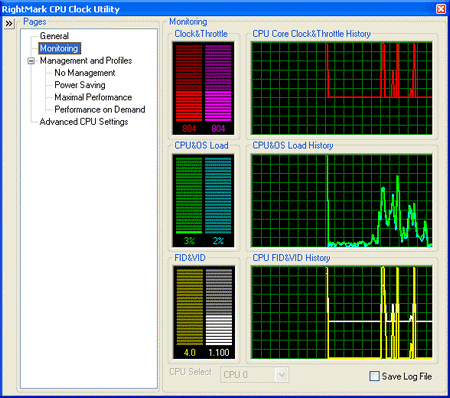Open the CPU Select dropdown arrow

(282, 375)
